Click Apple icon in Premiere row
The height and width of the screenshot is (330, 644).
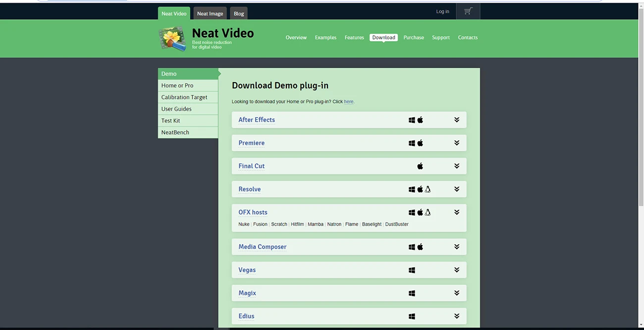point(420,143)
